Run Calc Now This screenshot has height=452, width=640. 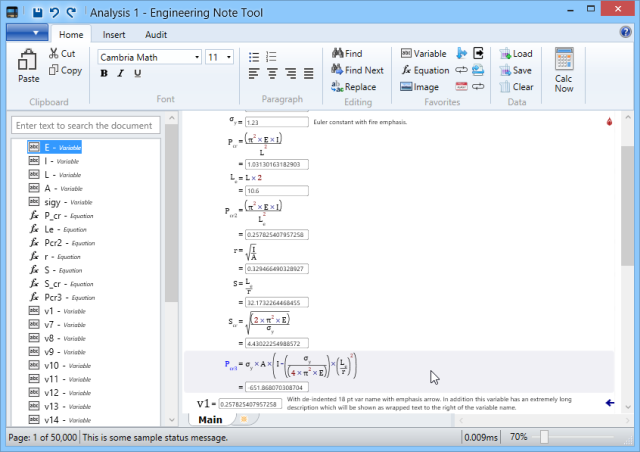[564, 70]
